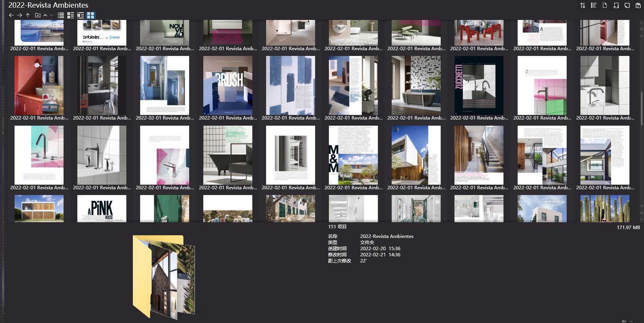Click the sticky note icon
This screenshot has height=323, width=644.
(x=627, y=5)
